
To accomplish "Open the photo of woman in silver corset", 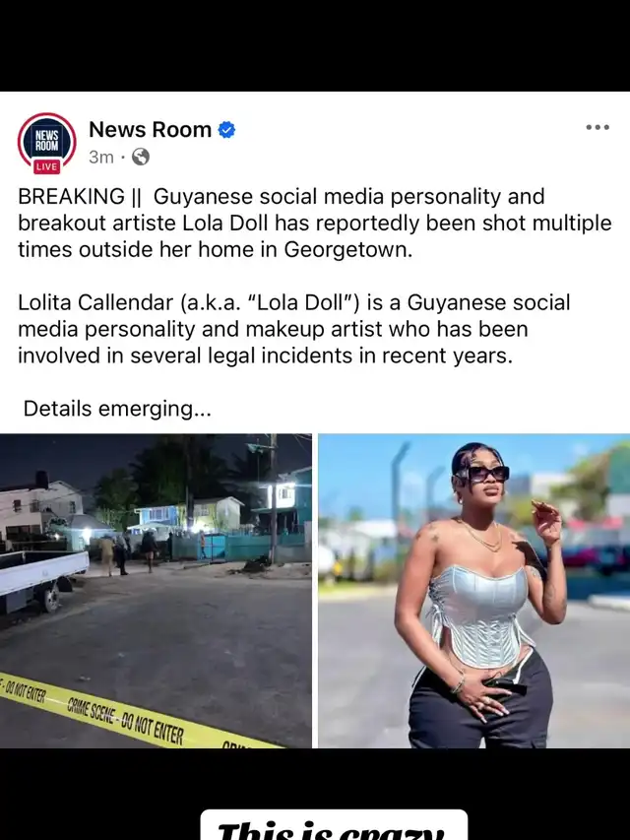I will click(474, 591).
